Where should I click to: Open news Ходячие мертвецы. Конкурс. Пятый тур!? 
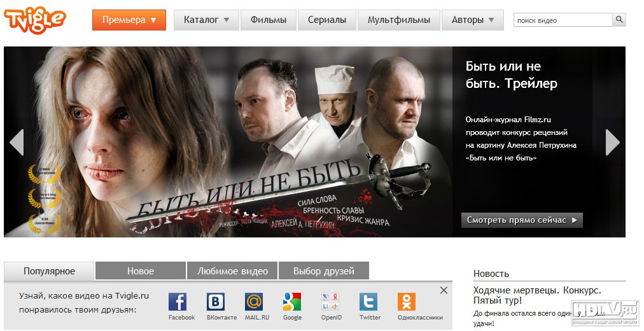click(x=537, y=295)
